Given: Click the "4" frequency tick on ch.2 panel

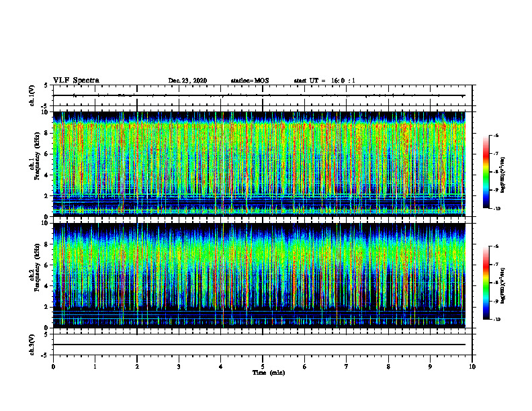Looking at the screenshot, I should click(47, 286).
